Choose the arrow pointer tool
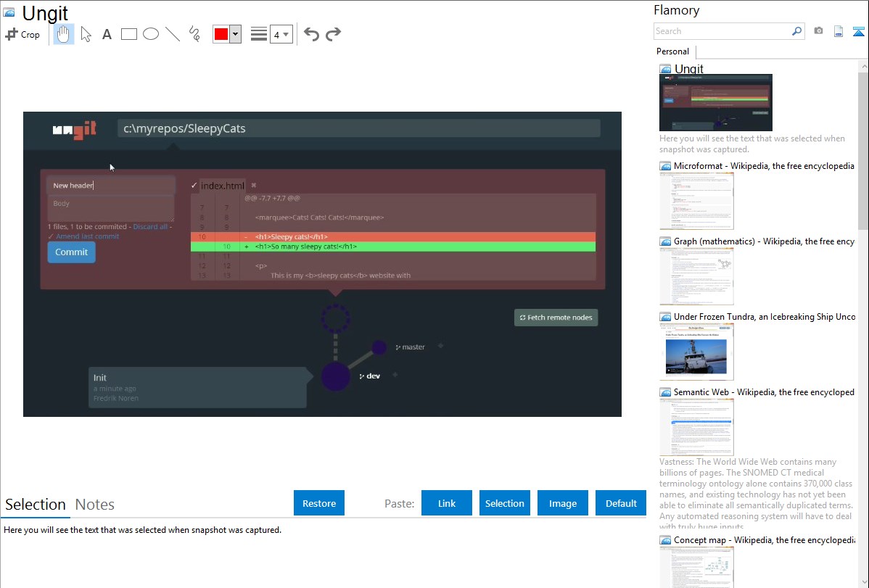The height and width of the screenshot is (588, 869). pos(86,34)
